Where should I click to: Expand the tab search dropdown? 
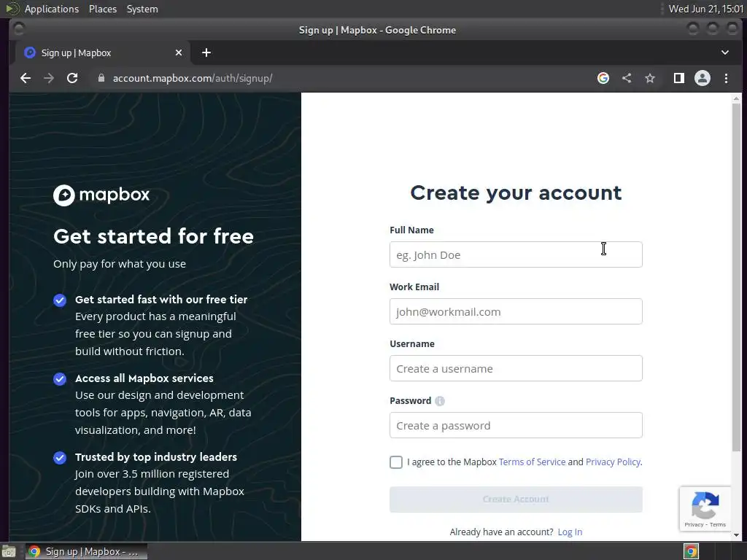[724, 52]
